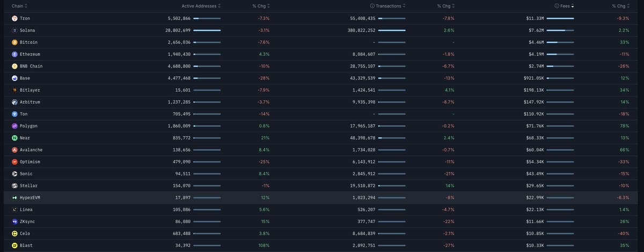Open the Tron chain link
The height and width of the screenshot is (252, 644).
pos(25,18)
